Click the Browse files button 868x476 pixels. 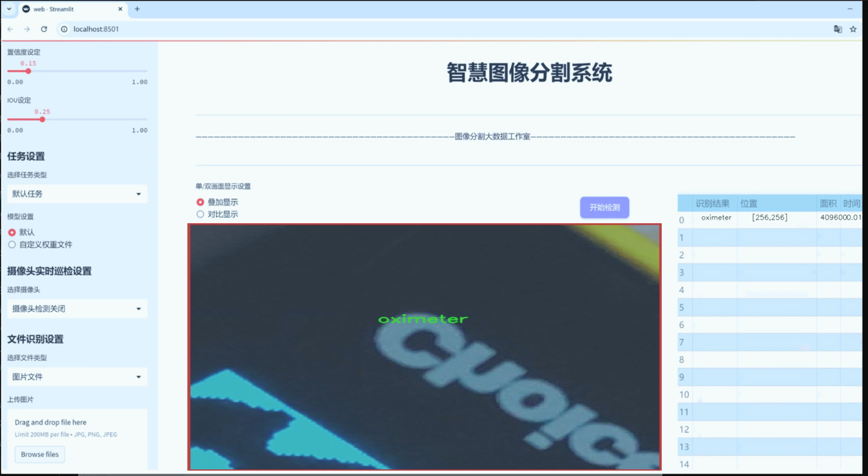tap(40, 454)
